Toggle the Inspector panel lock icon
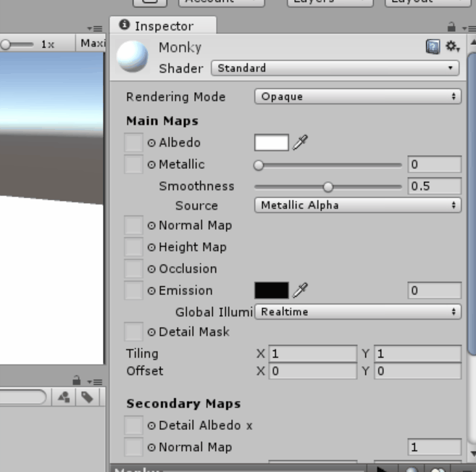This screenshot has height=472, width=476. click(x=451, y=27)
